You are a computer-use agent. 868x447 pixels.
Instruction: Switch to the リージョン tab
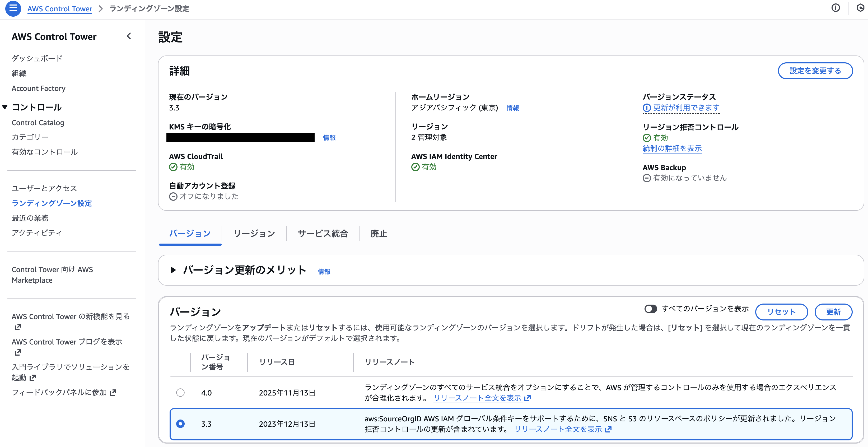[x=254, y=234]
